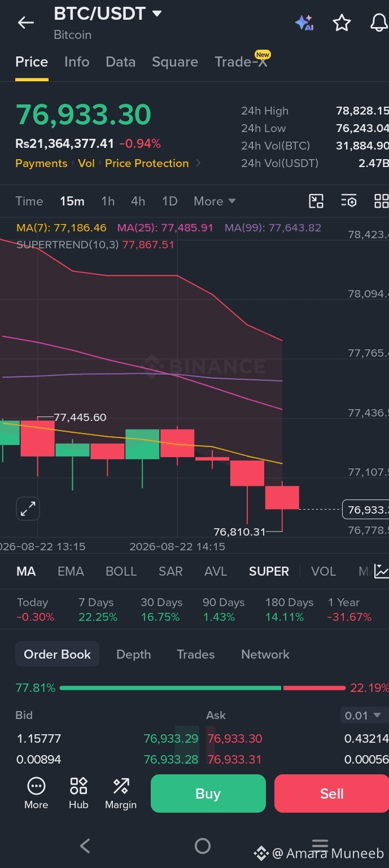The height and width of the screenshot is (868, 389).
Task: Open the More timeframes dropdown
Action: tap(215, 201)
